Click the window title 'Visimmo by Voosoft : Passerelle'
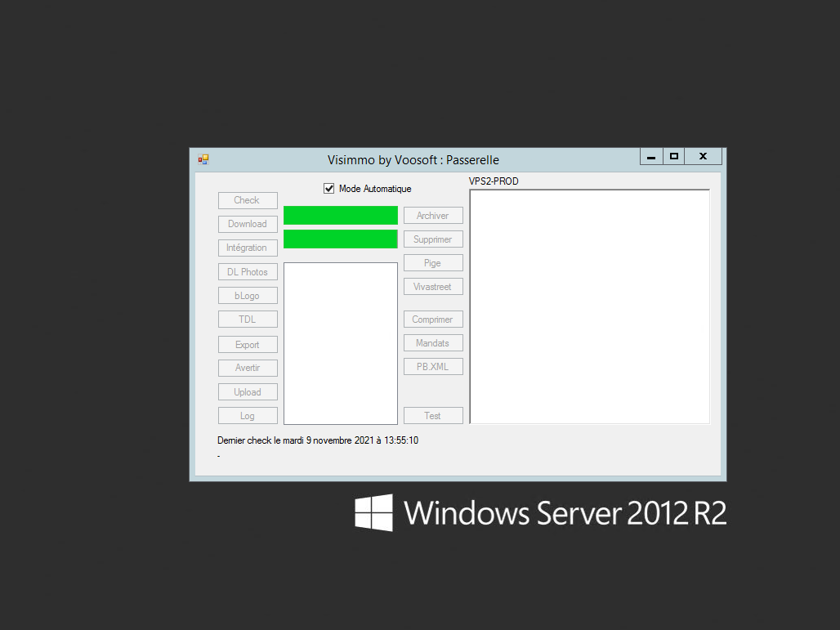The image size is (840, 630). pyautogui.click(x=413, y=159)
